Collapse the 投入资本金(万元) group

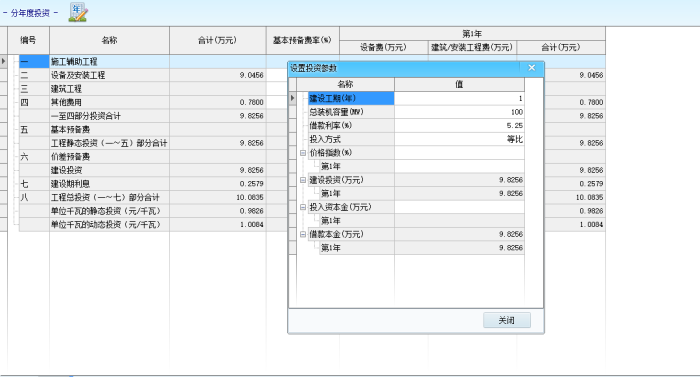tap(303, 207)
